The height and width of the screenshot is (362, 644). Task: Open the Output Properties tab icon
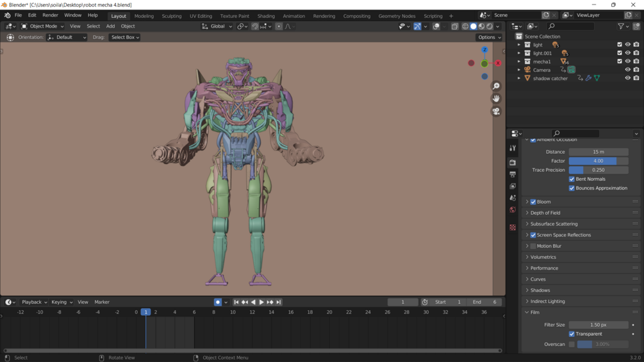(x=513, y=174)
